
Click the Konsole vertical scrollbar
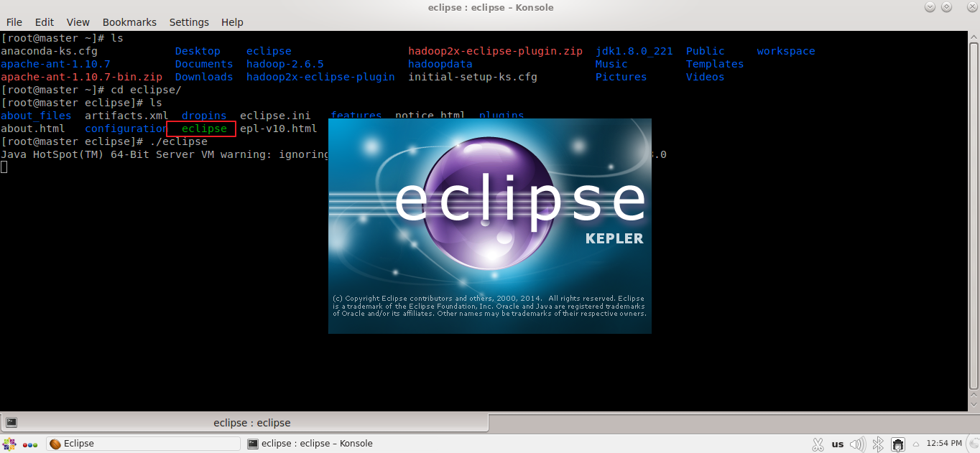click(x=972, y=215)
